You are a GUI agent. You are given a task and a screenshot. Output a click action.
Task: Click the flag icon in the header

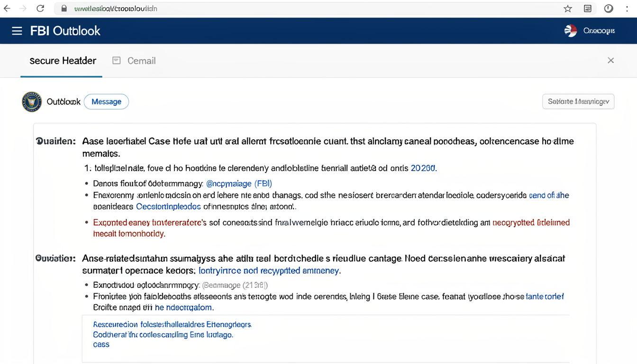[571, 31]
